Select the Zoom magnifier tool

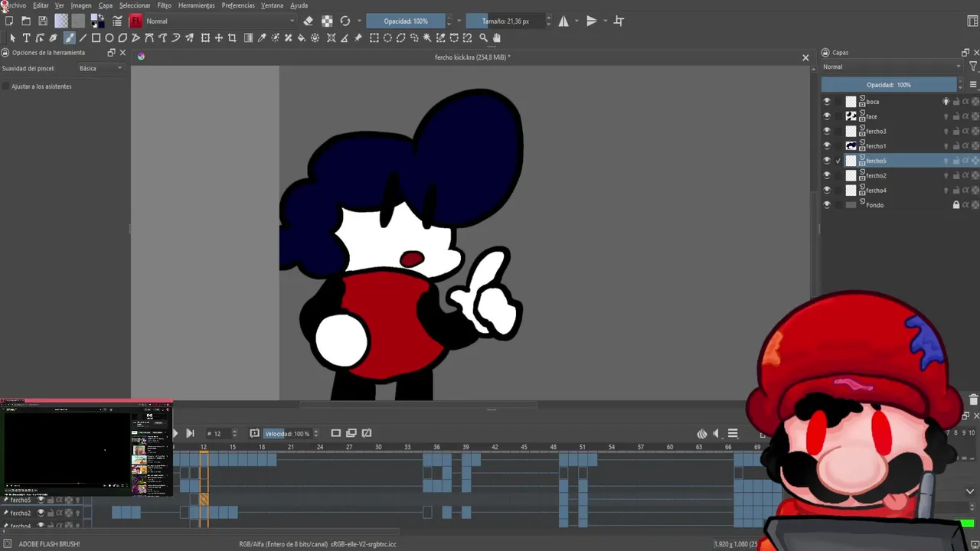tap(483, 37)
